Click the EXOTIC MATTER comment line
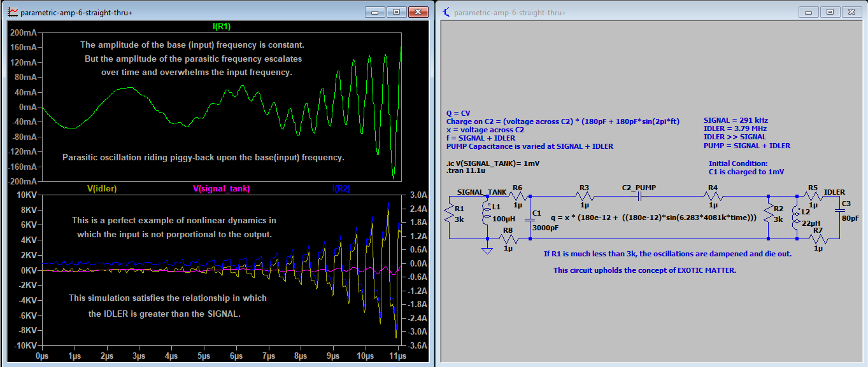868x367 pixels. 644,270
